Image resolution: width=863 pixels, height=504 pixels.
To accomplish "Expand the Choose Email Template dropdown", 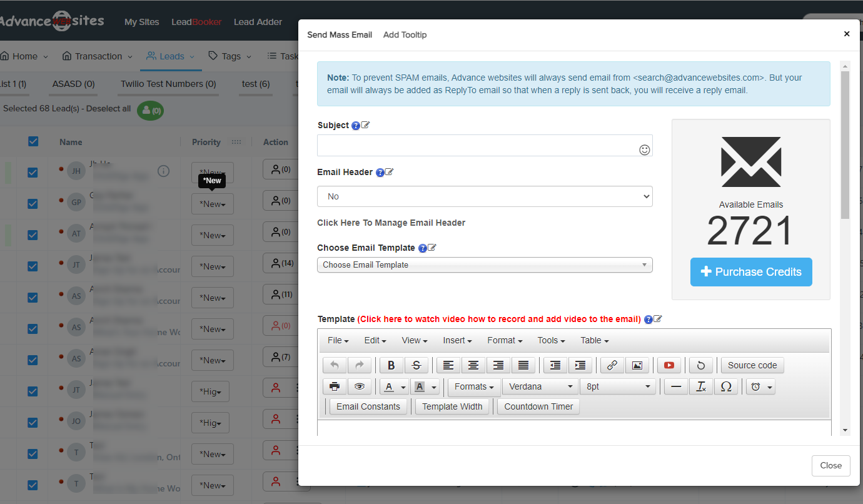I will click(485, 265).
